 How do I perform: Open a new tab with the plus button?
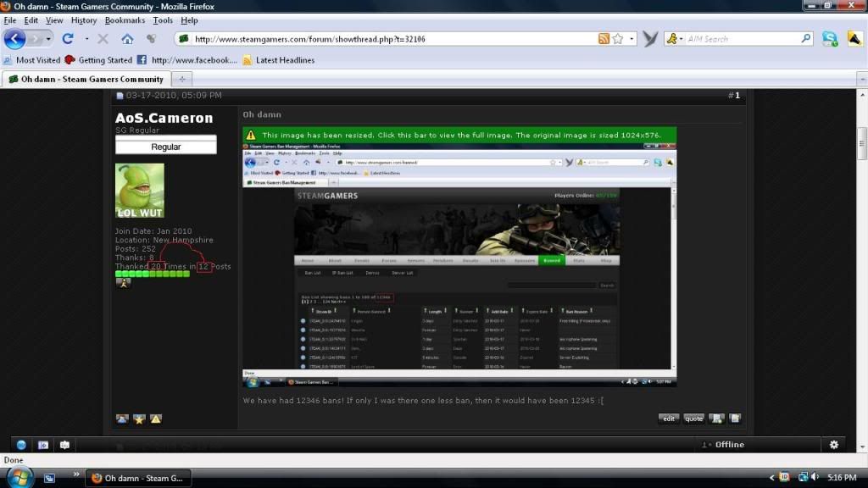click(182, 79)
